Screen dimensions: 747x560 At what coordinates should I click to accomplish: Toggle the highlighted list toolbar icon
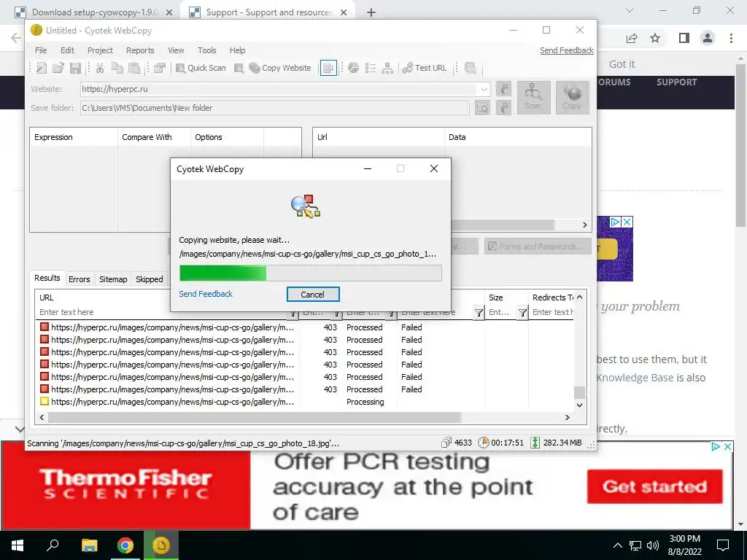(328, 68)
